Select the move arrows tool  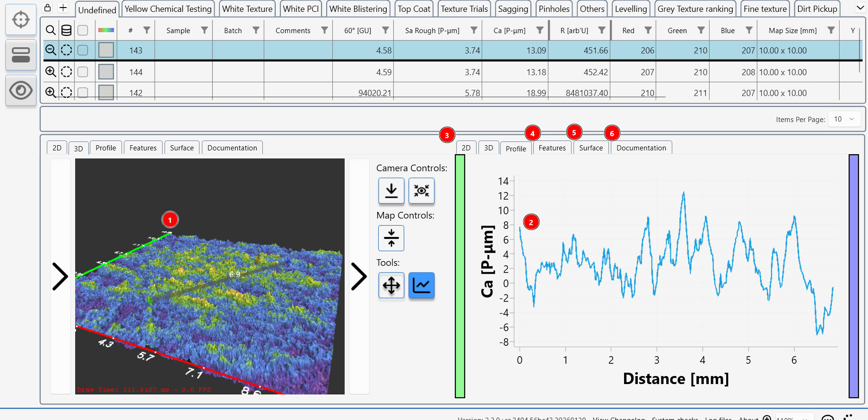pos(391,285)
